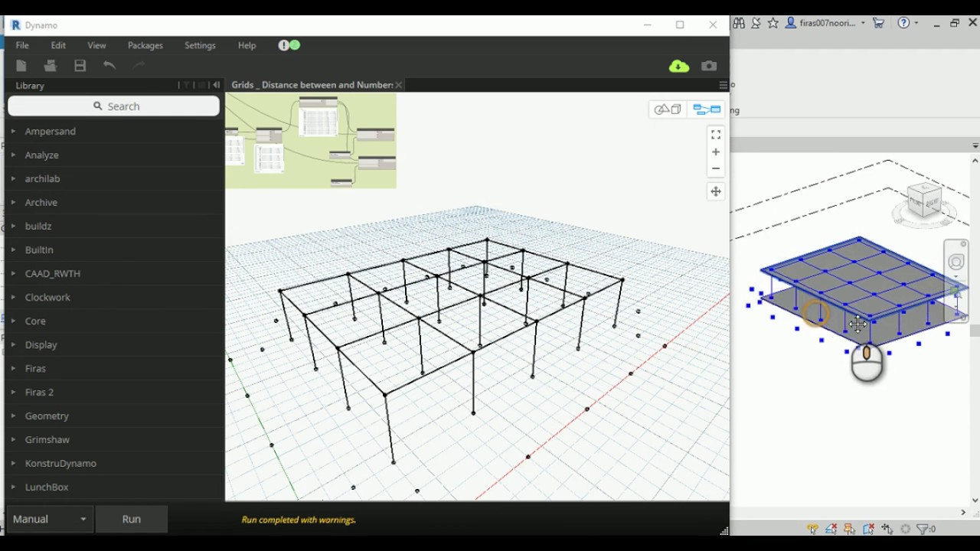Open the View menu
Viewport: 980px width, 551px height.
[96, 46]
